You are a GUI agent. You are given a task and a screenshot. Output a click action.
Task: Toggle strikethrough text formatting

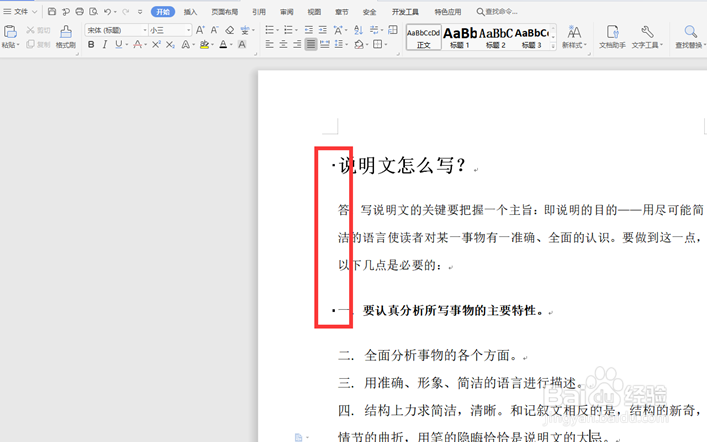coord(138,44)
